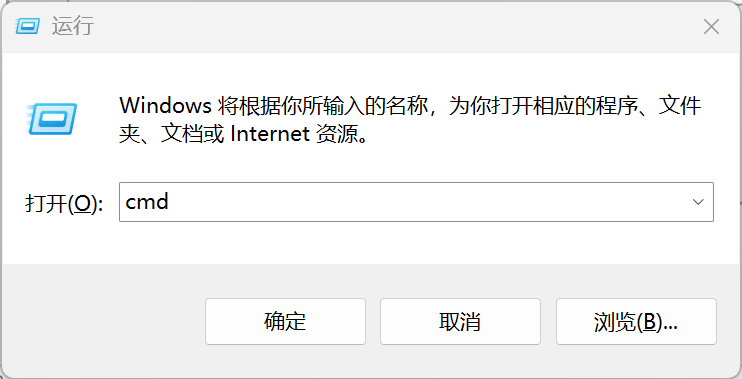Click empty title bar area beside 运行

click(379, 26)
